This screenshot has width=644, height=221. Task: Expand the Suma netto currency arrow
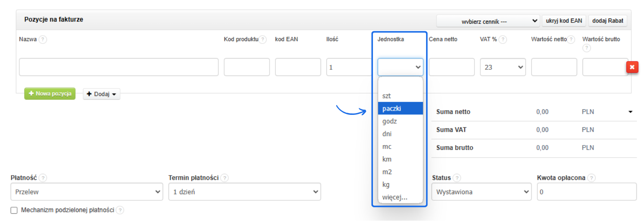tap(630, 112)
